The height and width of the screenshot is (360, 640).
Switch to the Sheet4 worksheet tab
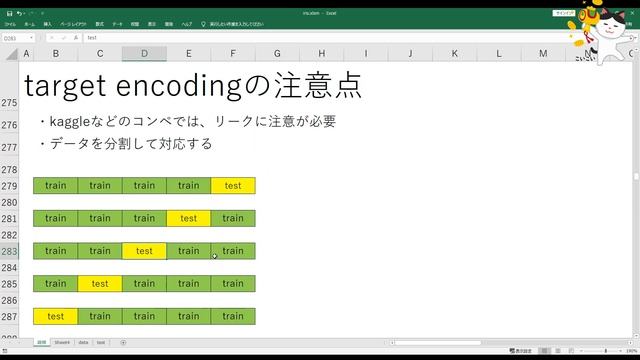[x=62, y=342]
